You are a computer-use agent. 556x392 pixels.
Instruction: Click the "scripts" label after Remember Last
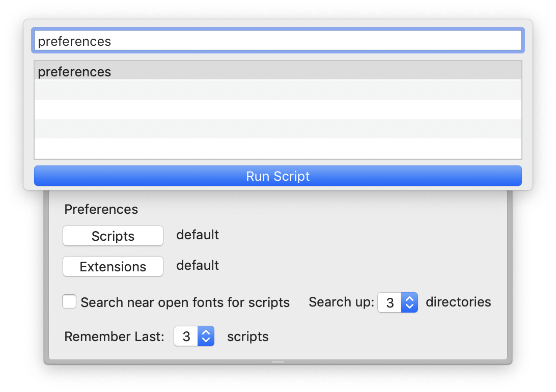pos(248,337)
